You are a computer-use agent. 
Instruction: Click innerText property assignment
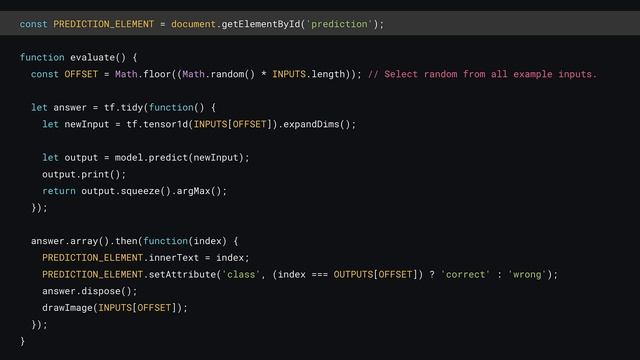(173, 258)
